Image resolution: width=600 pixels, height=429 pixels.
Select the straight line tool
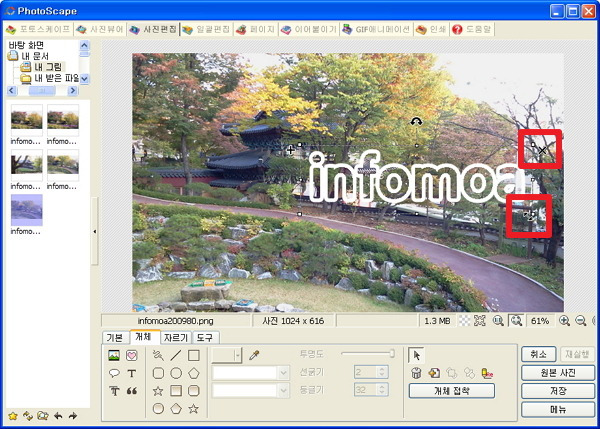pyautogui.click(x=176, y=355)
